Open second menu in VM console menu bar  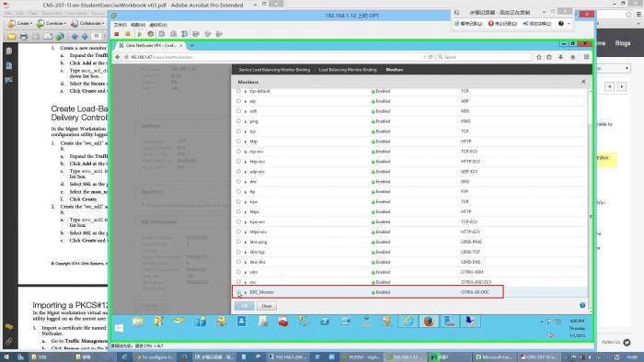(x=138, y=25)
